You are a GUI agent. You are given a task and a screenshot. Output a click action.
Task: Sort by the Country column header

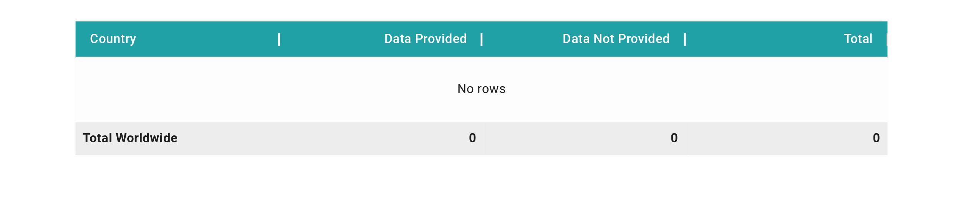coord(113,39)
